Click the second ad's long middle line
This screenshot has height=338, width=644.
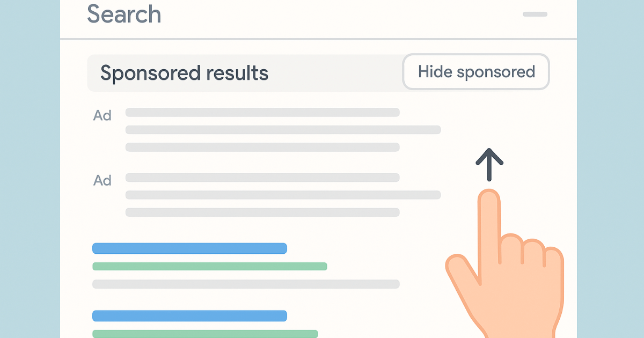click(x=283, y=195)
